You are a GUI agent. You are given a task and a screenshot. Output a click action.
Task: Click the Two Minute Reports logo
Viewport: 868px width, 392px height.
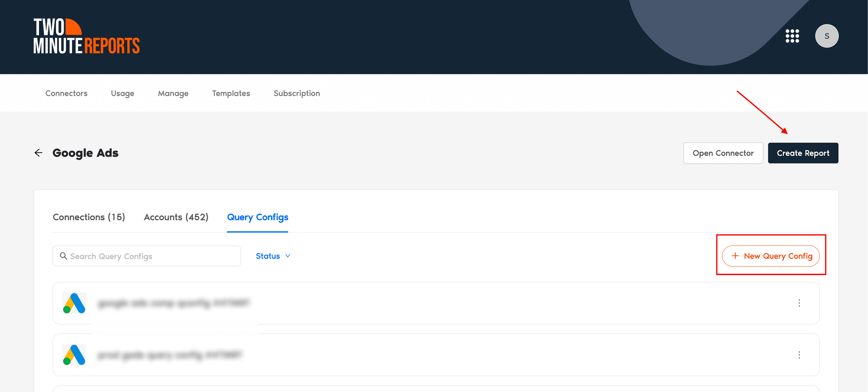[x=86, y=36]
